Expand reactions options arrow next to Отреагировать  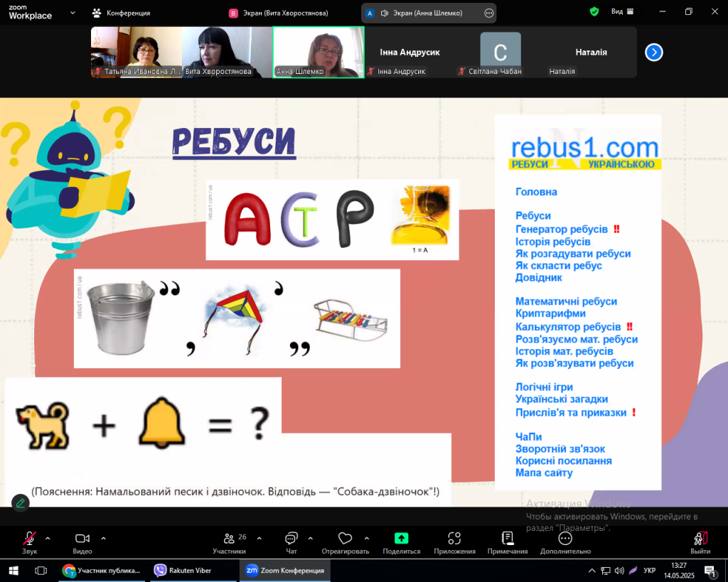click(367, 539)
